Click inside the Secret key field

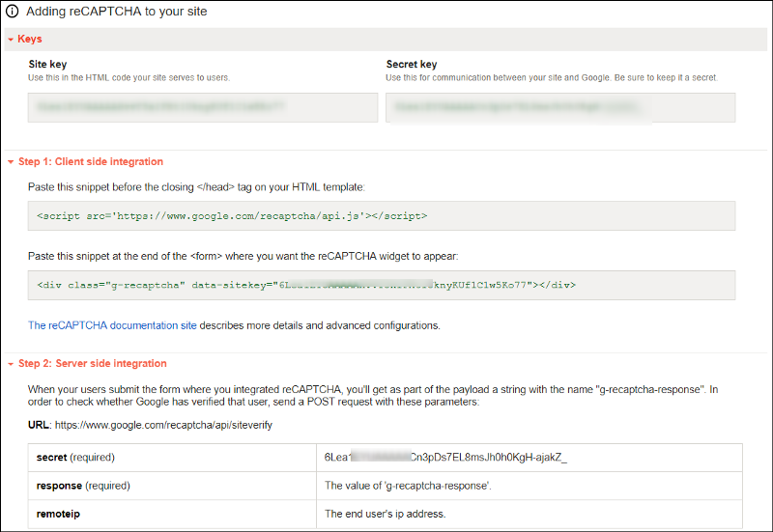pos(560,107)
